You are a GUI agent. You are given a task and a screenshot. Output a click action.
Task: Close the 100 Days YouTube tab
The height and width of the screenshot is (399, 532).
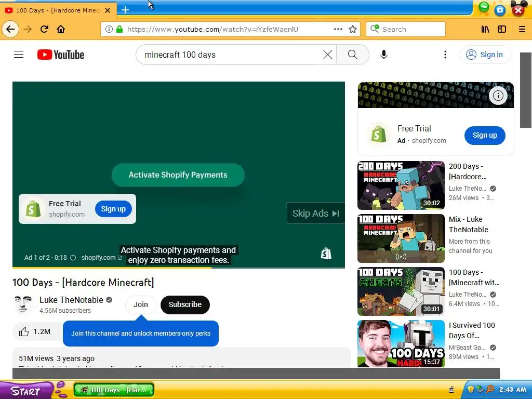pos(108,10)
